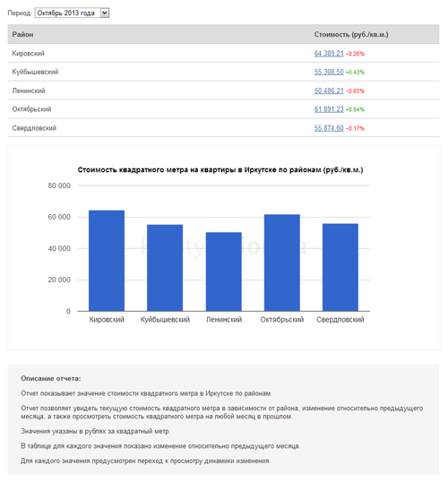Open the 50 486.21 price link for Ленинский
The width and height of the screenshot is (448, 482).
(329, 90)
